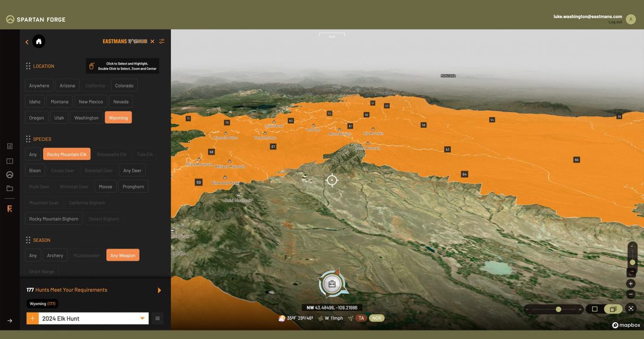Screen dimensions: 644x339
Task: Click the locate-me target icon on map
Action: pyautogui.click(x=632, y=308)
